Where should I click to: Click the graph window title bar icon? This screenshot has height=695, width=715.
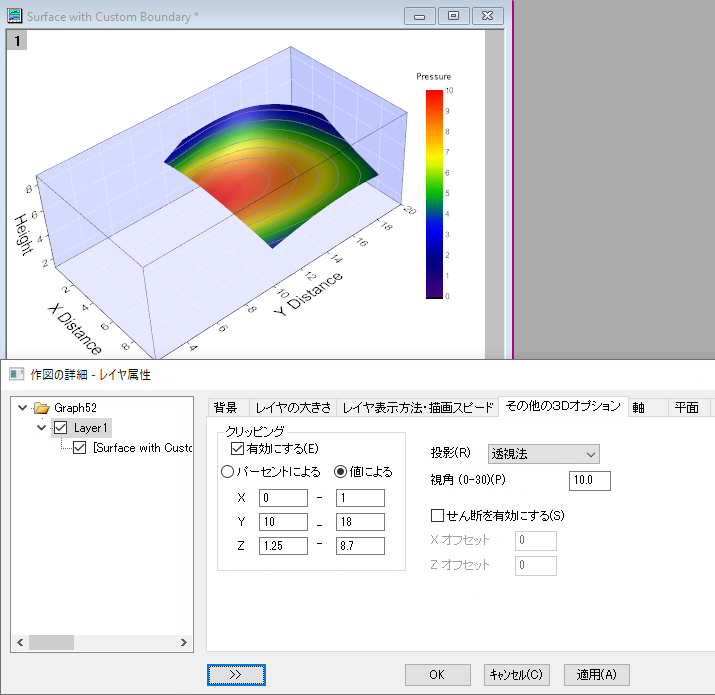tap(14, 16)
